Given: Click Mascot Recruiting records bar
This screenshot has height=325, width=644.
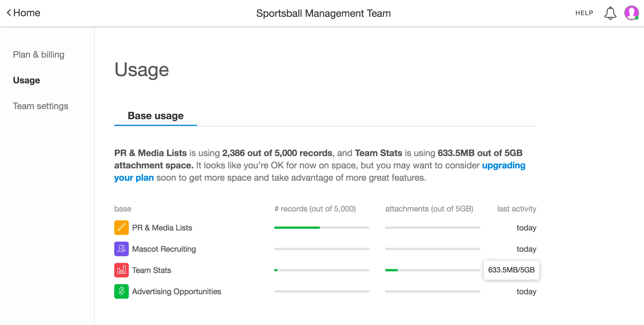Looking at the screenshot, I should [322, 249].
